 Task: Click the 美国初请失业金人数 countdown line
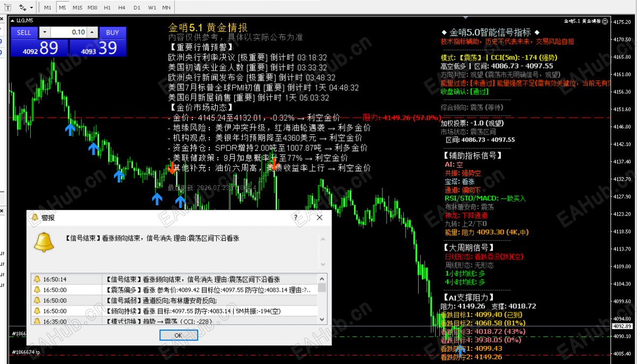tap(248, 68)
